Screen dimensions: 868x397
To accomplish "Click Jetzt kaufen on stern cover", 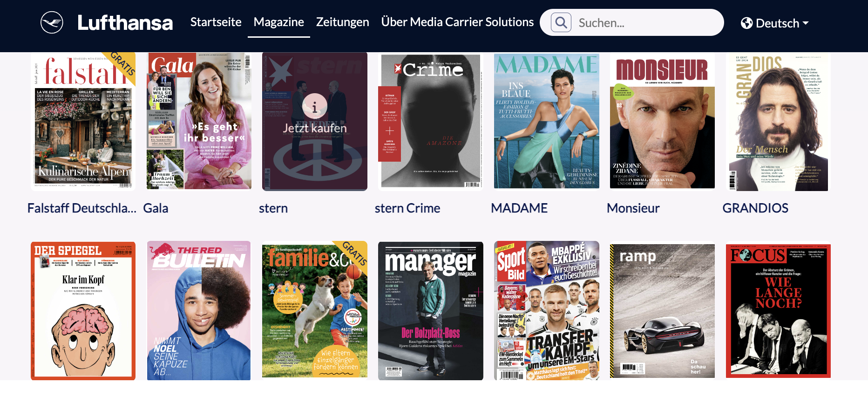I will coord(315,128).
